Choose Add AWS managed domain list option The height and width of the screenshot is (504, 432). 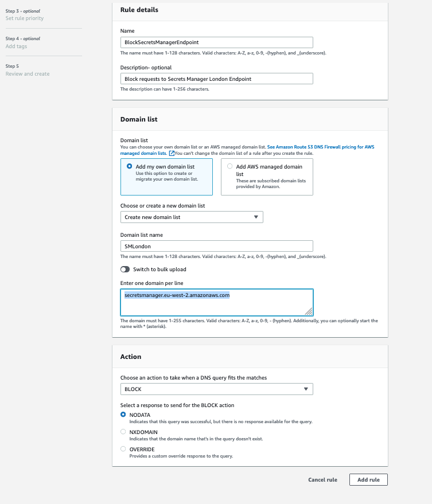(x=228, y=166)
